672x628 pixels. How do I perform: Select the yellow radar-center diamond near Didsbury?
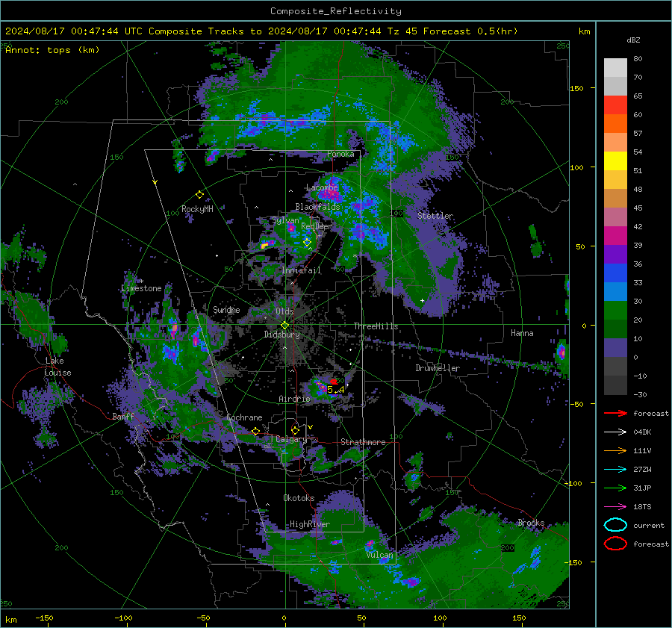pyautogui.click(x=284, y=325)
